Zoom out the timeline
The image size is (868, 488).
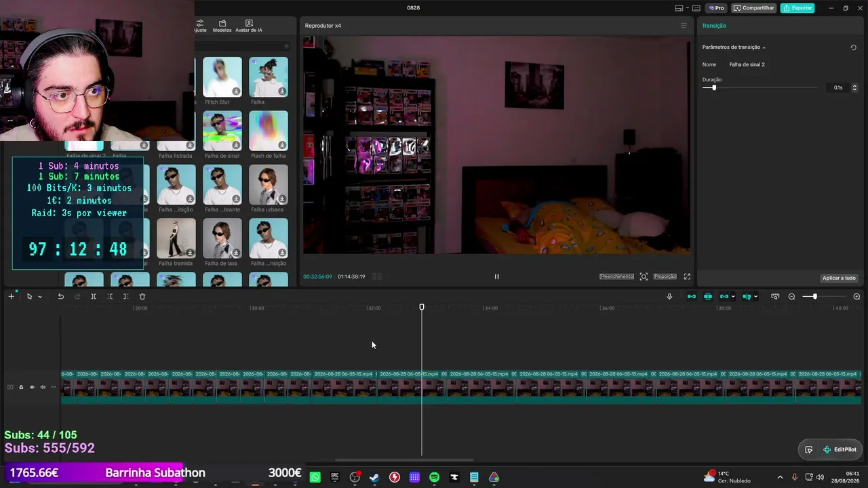click(791, 296)
